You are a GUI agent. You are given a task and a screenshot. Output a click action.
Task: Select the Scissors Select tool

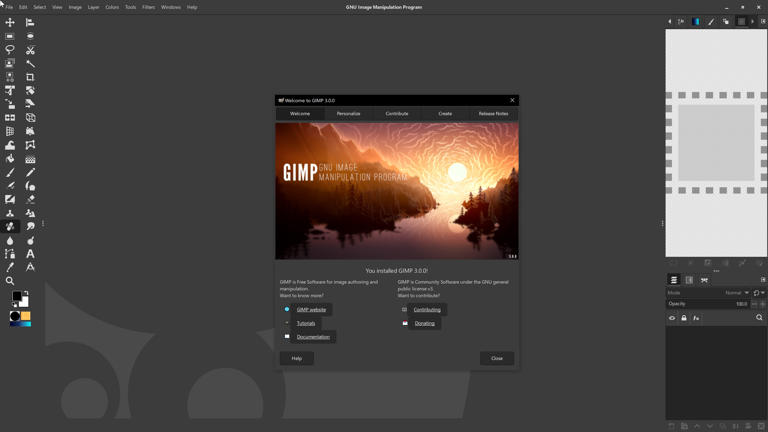(x=30, y=50)
